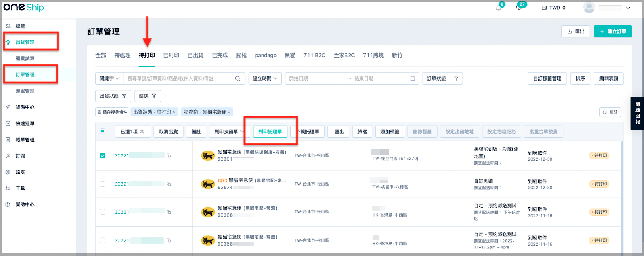
Task: Open 訂閱 from its sidebar icon
Action: point(8,156)
